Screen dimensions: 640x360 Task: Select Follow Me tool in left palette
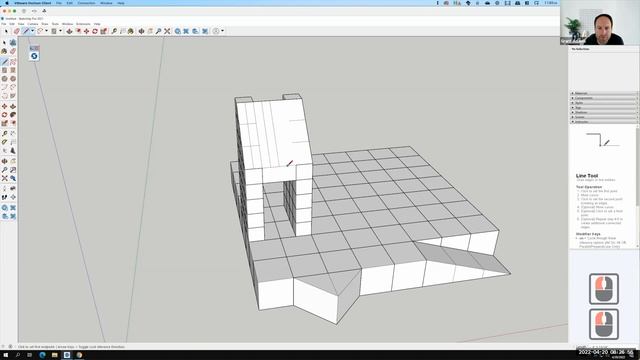(x=13, y=115)
